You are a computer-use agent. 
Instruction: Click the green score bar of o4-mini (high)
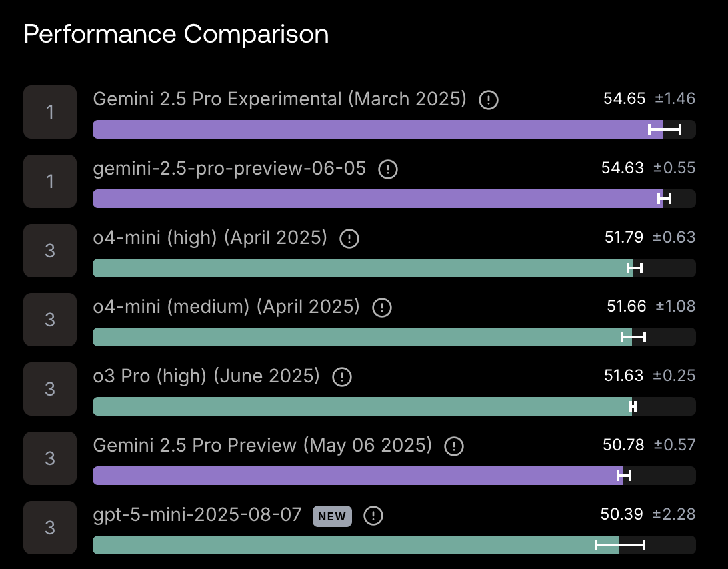coord(363,268)
